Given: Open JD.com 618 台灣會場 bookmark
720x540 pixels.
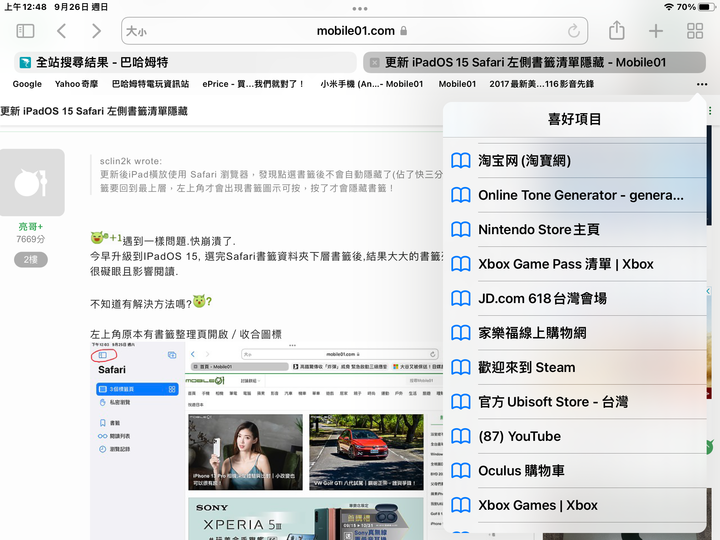Looking at the screenshot, I should point(575,298).
